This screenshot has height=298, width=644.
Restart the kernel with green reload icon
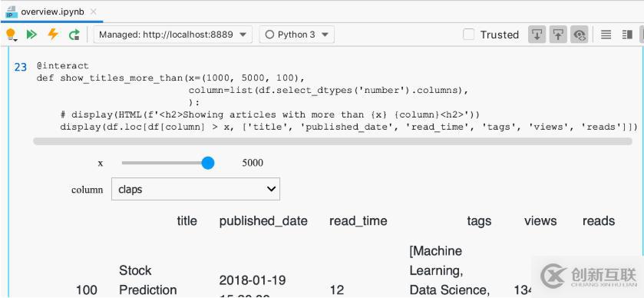point(74,35)
